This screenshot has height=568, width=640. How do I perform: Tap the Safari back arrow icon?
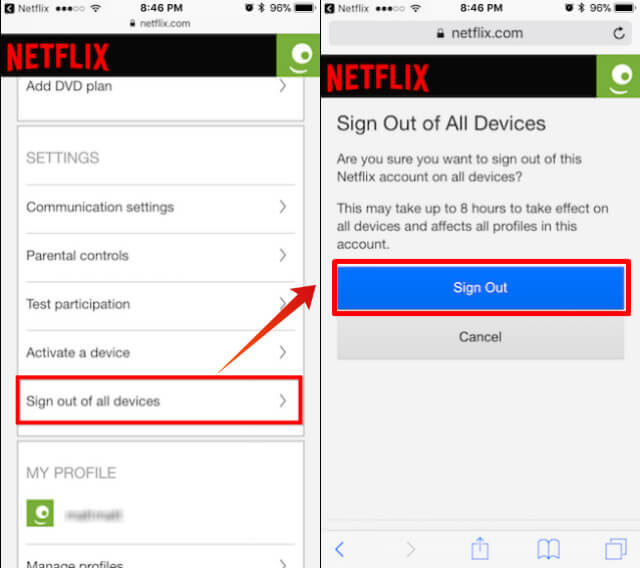pyautogui.click(x=340, y=549)
